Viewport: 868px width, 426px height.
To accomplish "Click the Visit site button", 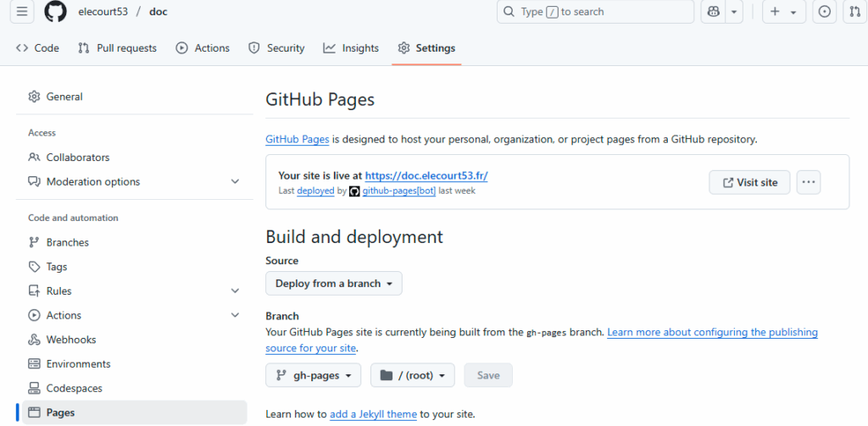I will point(749,182).
